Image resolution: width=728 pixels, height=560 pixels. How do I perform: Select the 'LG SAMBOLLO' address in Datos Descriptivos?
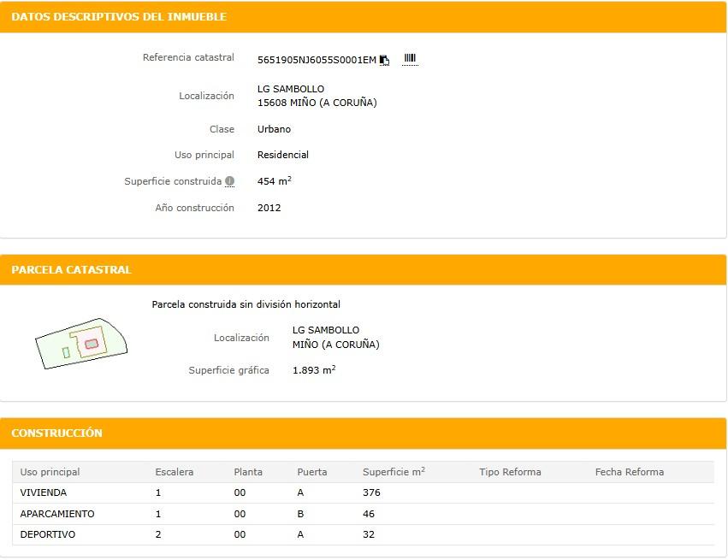(291, 89)
